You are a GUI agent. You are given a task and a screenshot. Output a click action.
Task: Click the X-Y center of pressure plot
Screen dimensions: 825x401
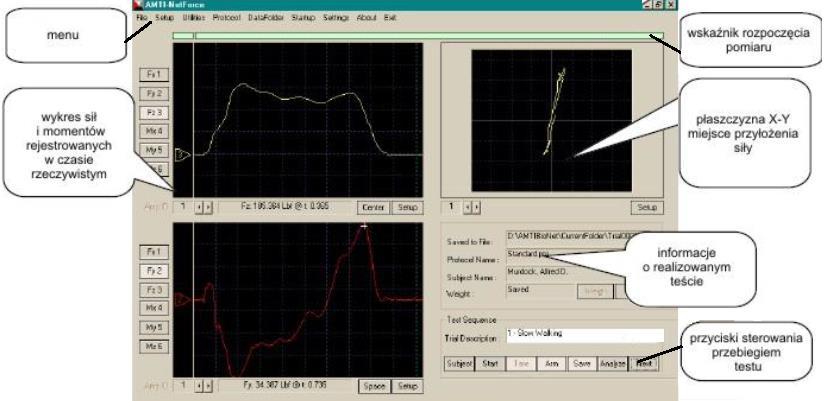click(551, 121)
